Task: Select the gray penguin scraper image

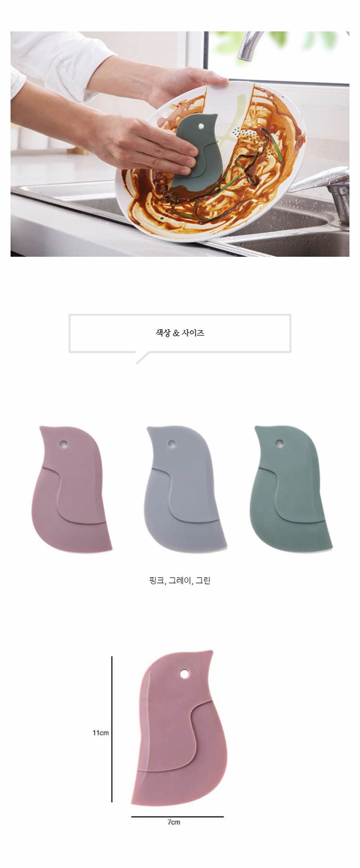Action: coord(185,489)
